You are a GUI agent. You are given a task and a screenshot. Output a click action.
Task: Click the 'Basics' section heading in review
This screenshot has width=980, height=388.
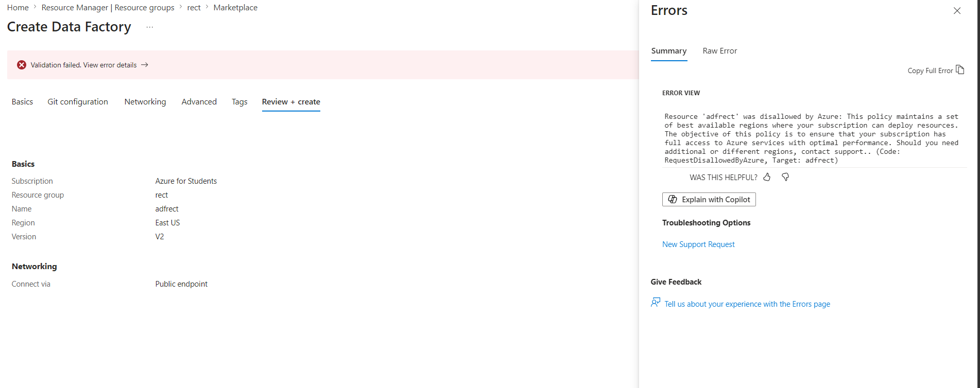coord(23,164)
